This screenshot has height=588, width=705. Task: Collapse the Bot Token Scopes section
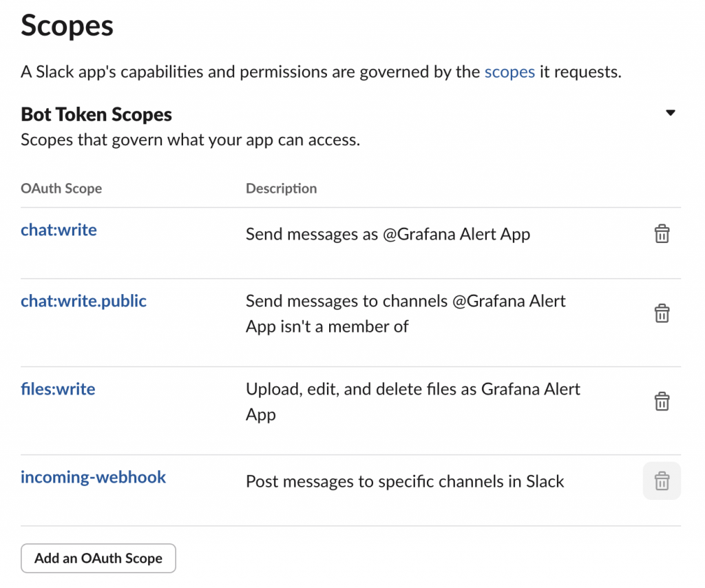(x=671, y=114)
